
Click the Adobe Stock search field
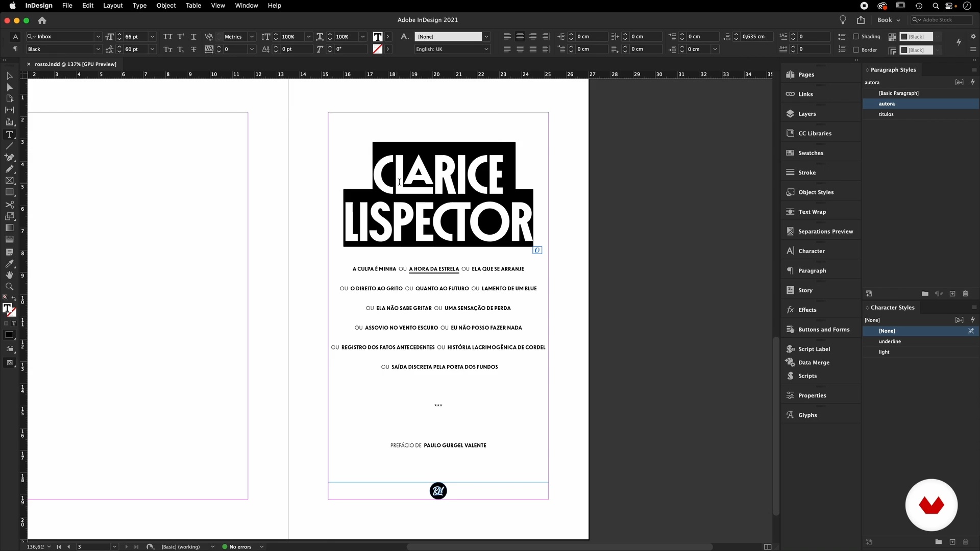pyautogui.click(x=942, y=20)
